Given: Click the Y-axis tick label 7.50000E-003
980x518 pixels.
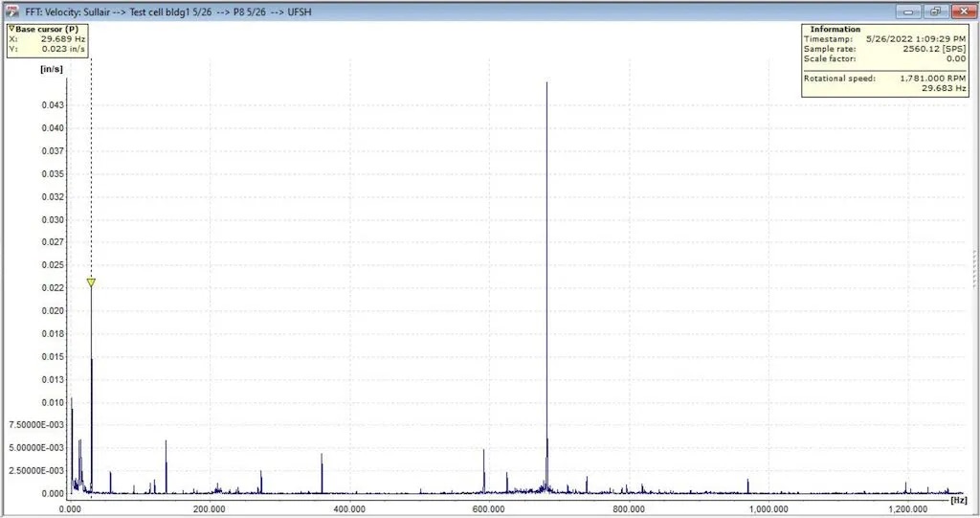Looking at the screenshot, I should click(36, 425).
